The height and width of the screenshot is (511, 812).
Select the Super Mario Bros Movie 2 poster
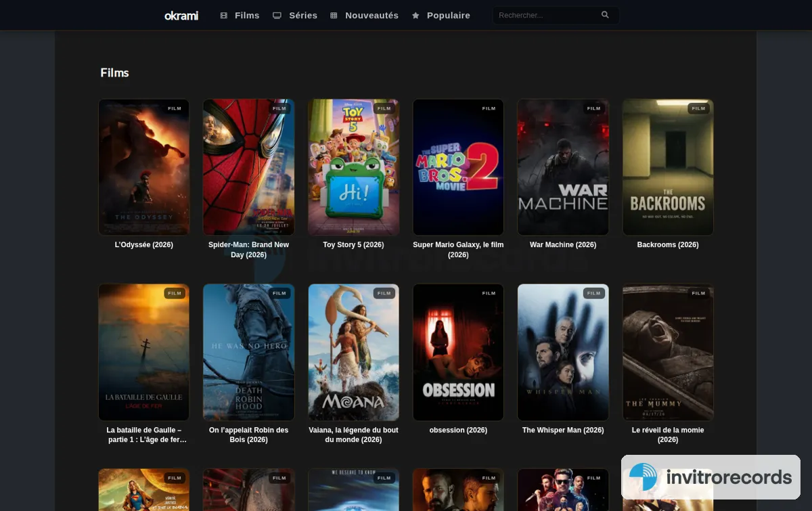point(458,167)
